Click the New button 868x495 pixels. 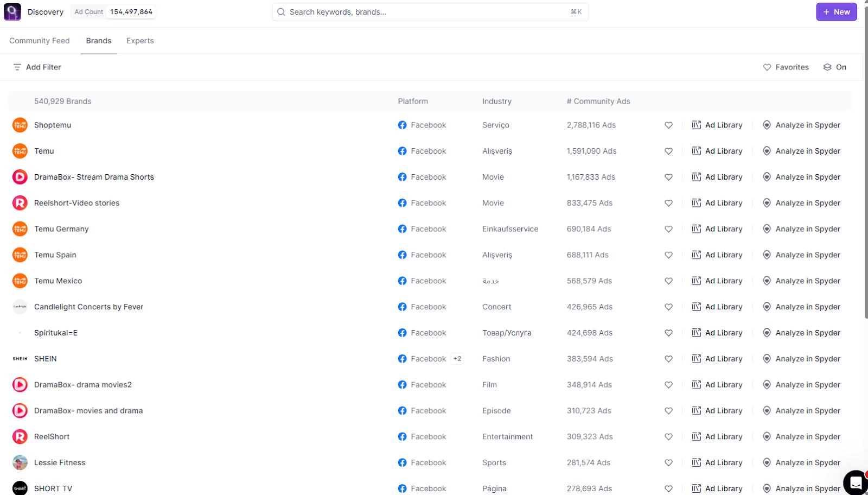[x=837, y=12]
